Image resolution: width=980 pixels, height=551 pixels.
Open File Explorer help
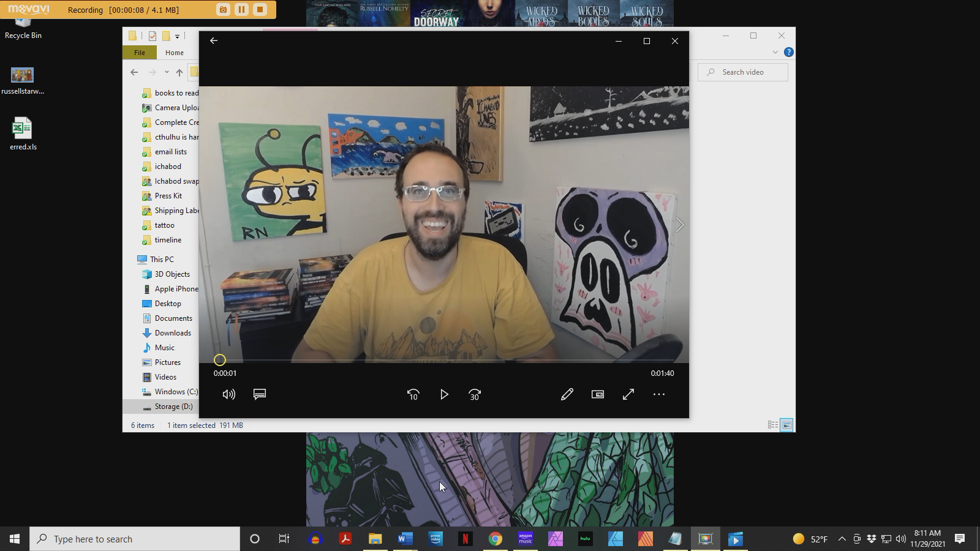pyautogui.click(x=789, y=53)
